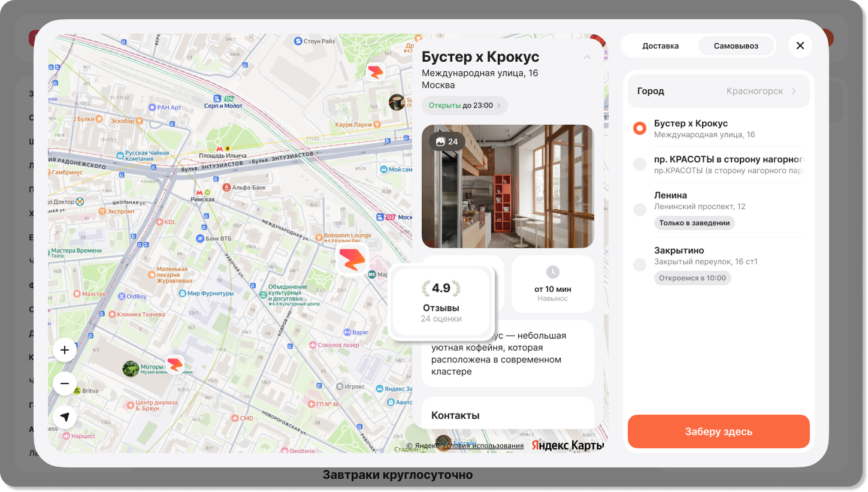Viewport: 868px width, 492px height.
Task: Open the Город Красногорск city selector
Action: pyautogui.click(x=718, y=91)
